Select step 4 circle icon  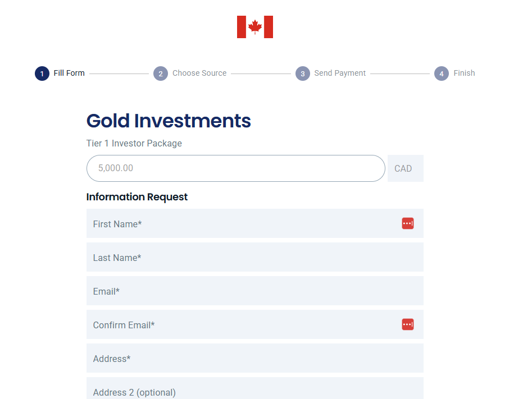pos(442,74)
